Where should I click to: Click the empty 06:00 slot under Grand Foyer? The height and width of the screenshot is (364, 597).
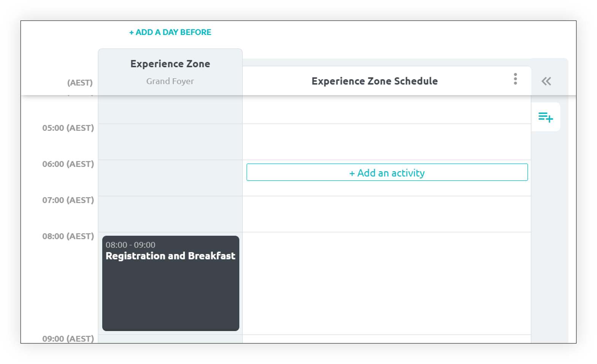point(170,178)
